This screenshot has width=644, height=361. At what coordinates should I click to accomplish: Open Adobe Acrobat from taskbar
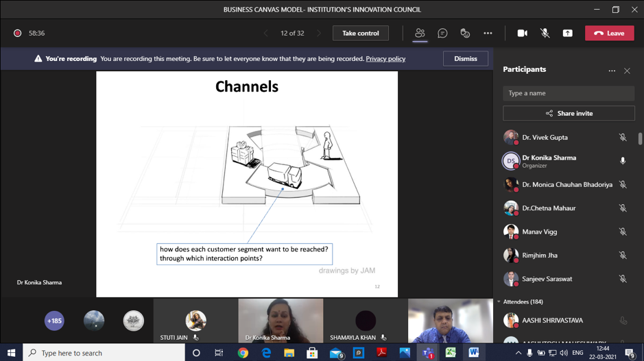click(381, 353)
